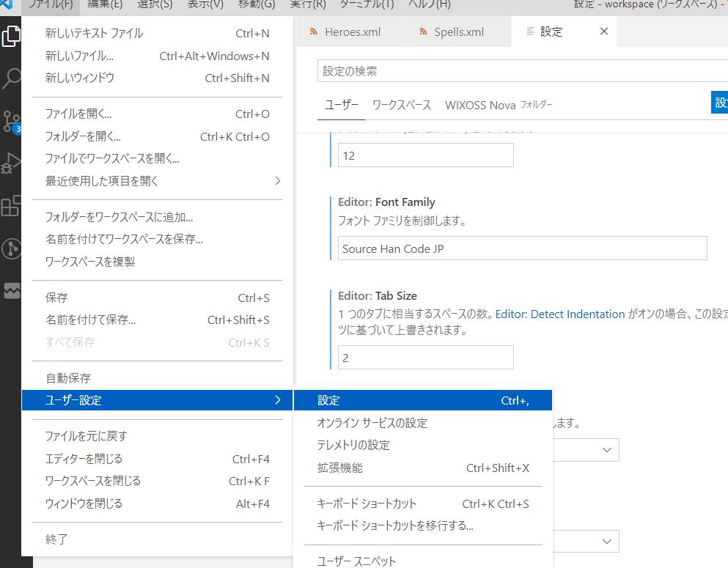728x568 pixels.
Task: Open the Run and Debug view icon
Action: coord(11,163)
